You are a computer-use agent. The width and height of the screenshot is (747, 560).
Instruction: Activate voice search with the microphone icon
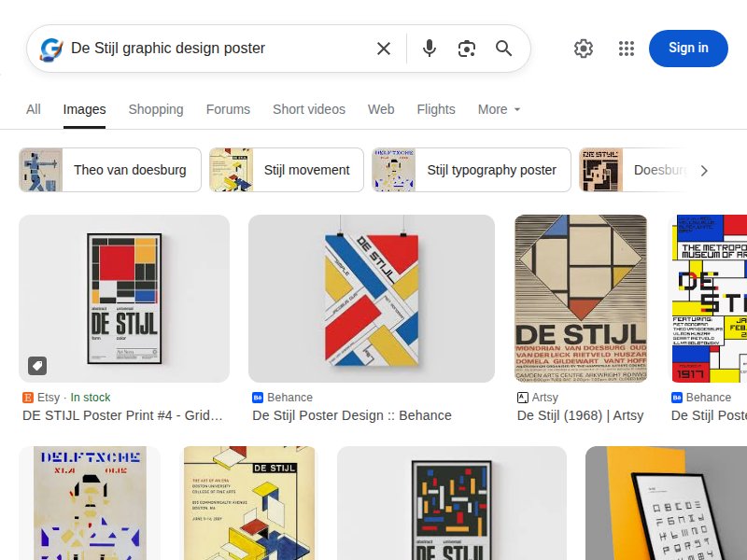pos(429,48)
